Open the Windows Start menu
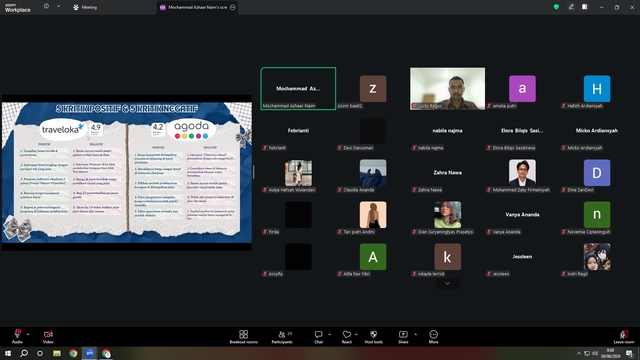Screen dimensions: 640x360 click(x=8, y=353)
